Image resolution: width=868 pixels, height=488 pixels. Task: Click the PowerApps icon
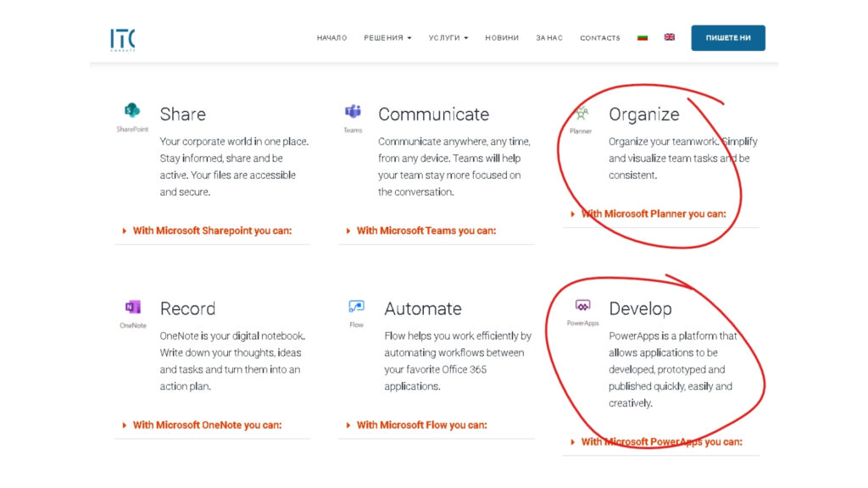pos(582,306)
